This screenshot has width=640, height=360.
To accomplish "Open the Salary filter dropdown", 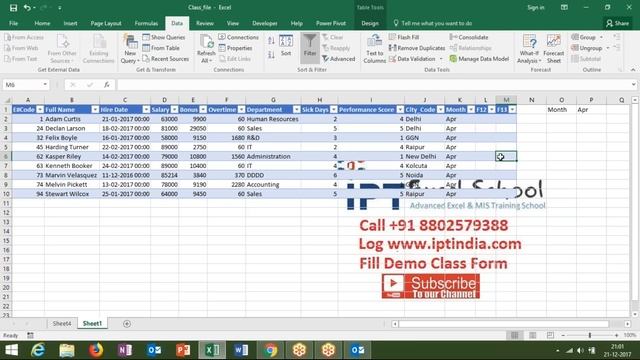I will pyautogui.click(x=174, y=110).
